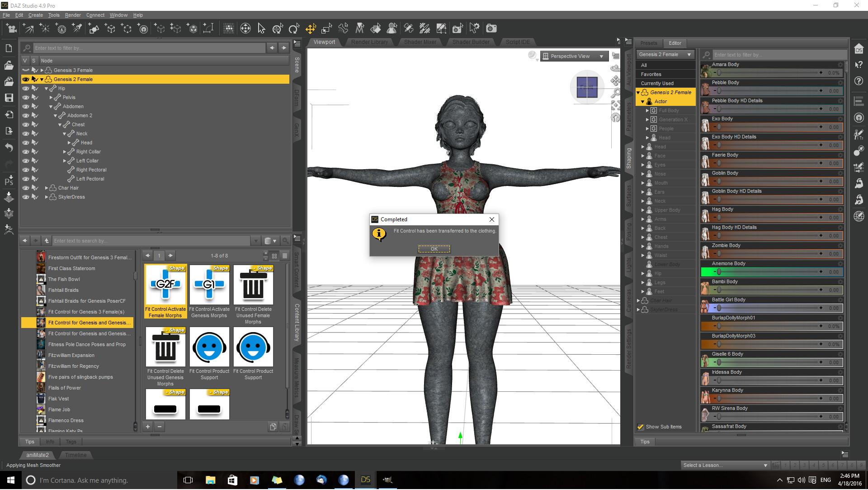Click the Fit Control Delete Unused Female Morphs icon
This screenshot has height=490, width=868.
[253, 285]
